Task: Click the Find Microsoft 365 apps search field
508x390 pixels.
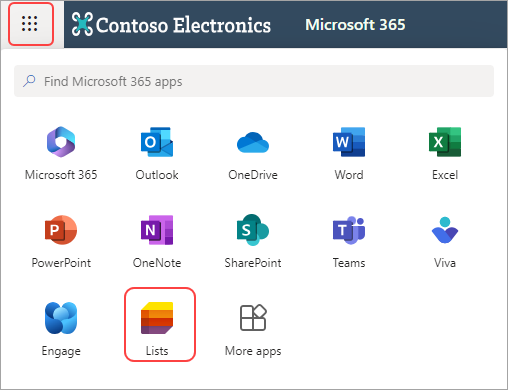Action: [x=254, y=81]
